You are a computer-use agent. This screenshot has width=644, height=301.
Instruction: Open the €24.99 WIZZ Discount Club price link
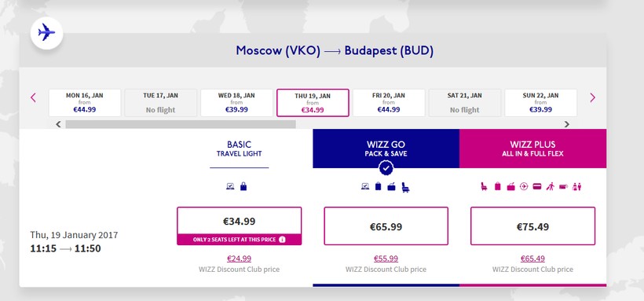239,259
